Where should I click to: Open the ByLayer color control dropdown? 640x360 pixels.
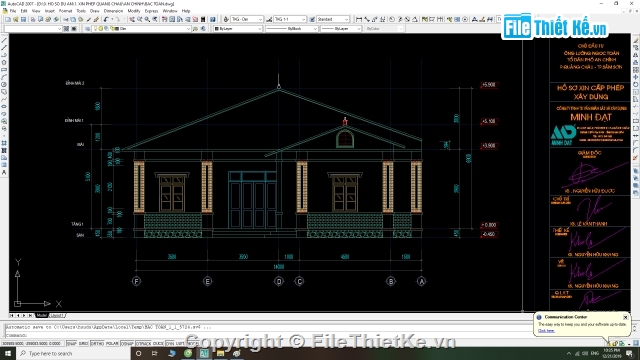pos(238,29)
